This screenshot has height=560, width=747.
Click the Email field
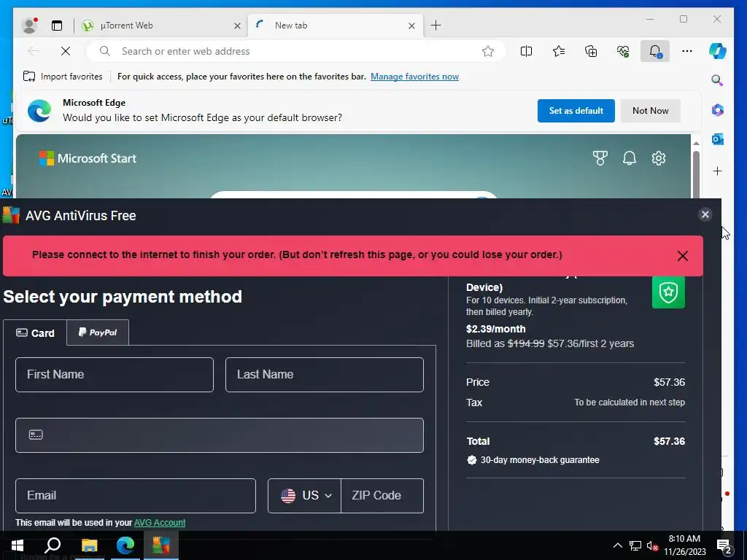coord(135,496)
